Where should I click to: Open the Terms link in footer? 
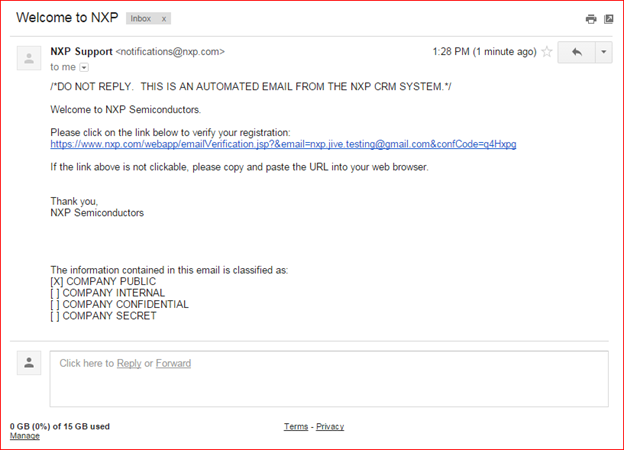click(x=296, y=427)
